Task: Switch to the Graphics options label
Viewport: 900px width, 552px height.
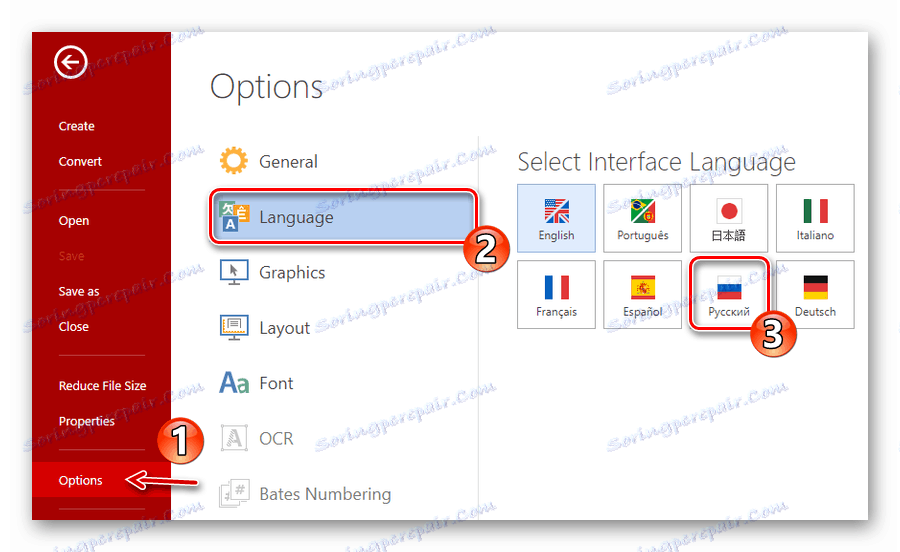Action: 292,273
